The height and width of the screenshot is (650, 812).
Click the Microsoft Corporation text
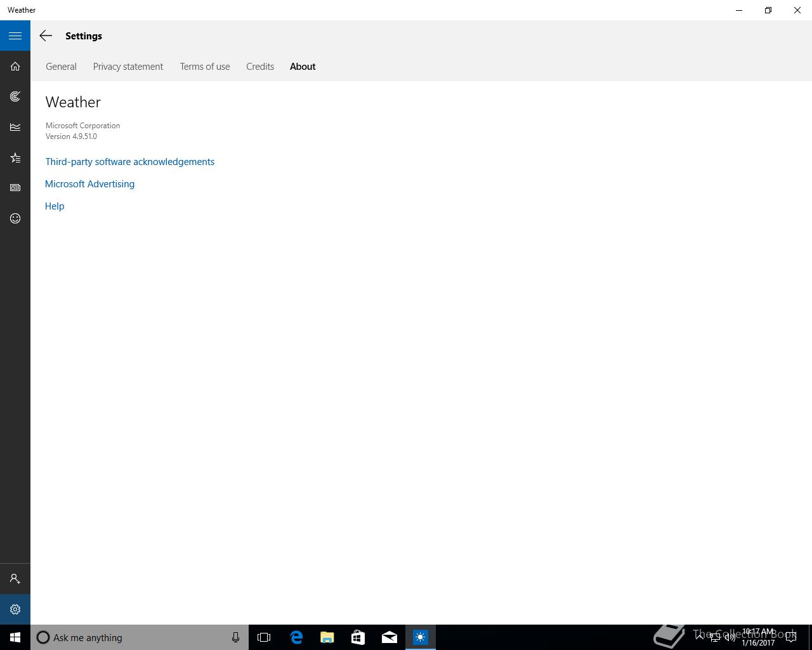coord(82,126)
